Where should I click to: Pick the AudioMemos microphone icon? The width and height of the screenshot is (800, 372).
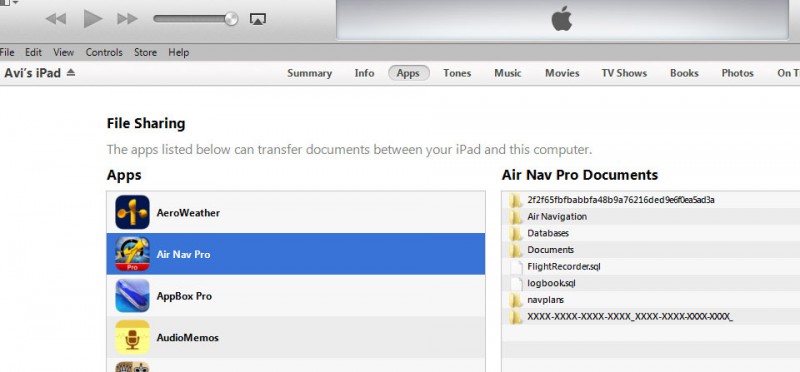coord(132,337)
